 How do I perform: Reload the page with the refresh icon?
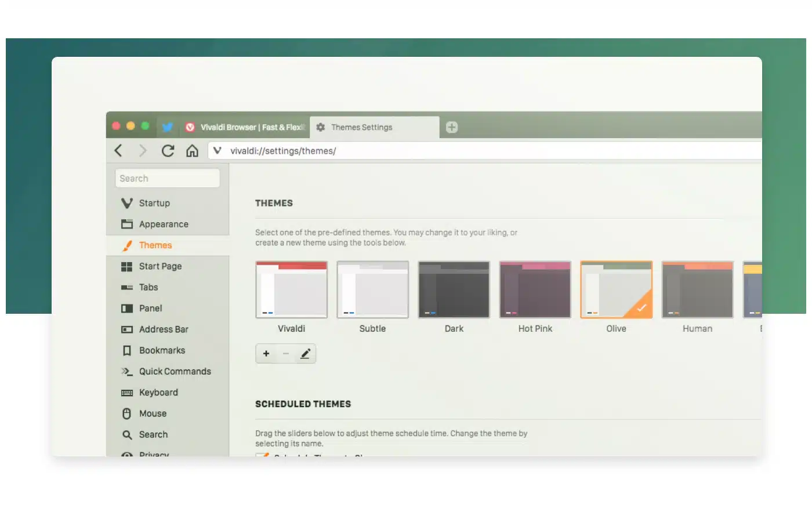[168, 151]
